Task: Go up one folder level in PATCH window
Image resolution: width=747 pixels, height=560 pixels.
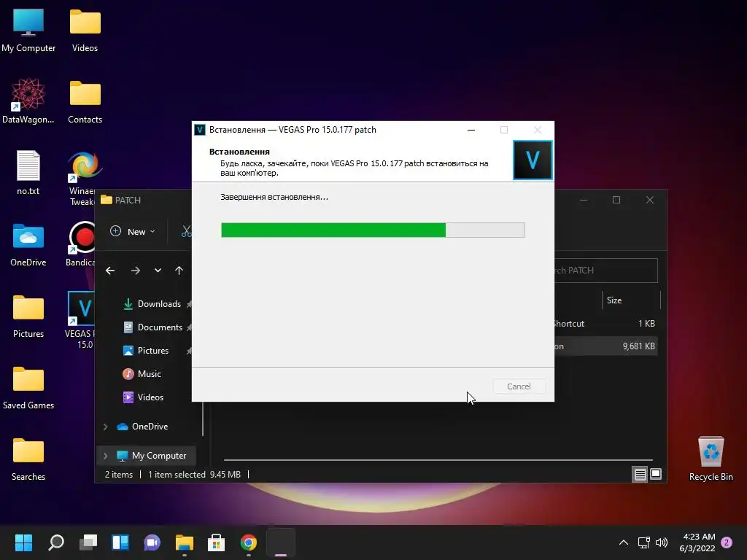Action: (x=179, y=271)
